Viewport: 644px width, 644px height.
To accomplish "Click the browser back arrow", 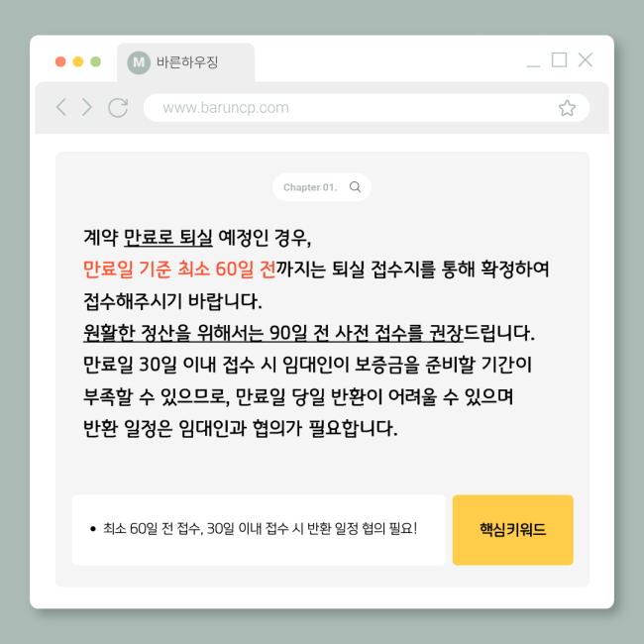I will tap(61, 107).
